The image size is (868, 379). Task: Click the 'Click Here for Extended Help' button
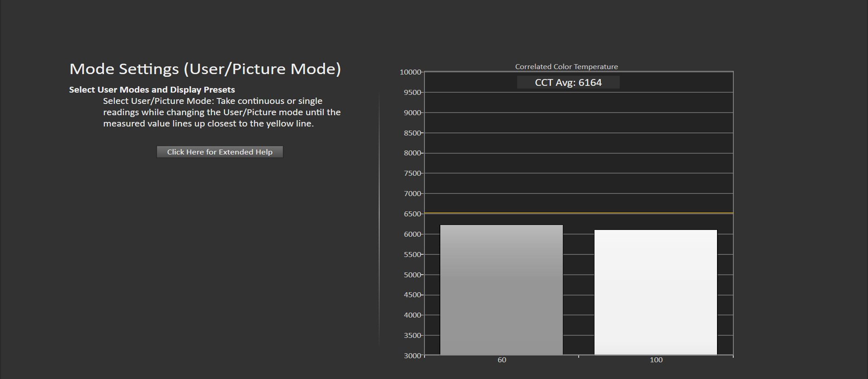pos(220,152)
